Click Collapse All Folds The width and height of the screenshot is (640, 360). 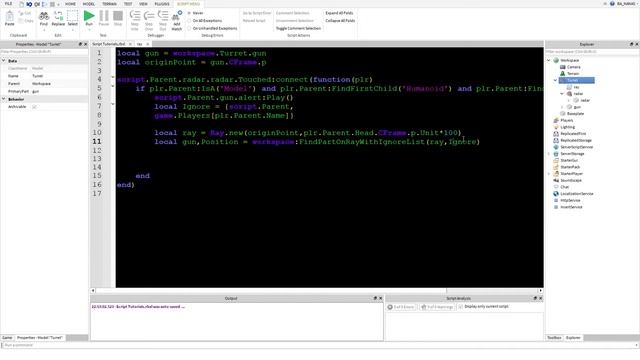[x=340, y=21]
